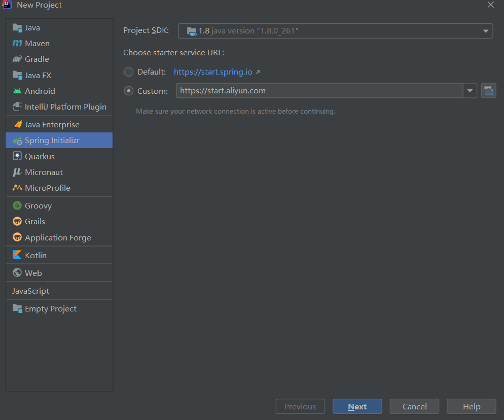
Task: Click the Java folder icon in the list
Action: (17, 28)
